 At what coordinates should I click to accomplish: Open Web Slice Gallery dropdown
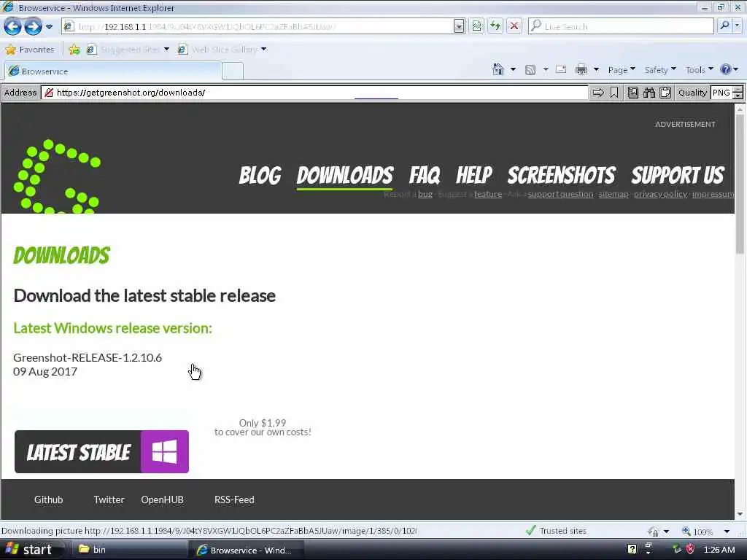pyautogui.click(x=222, y=49)
